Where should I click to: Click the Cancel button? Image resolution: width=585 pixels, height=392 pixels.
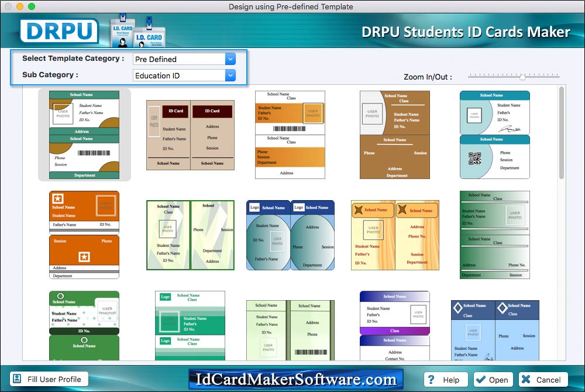point(543,379)
